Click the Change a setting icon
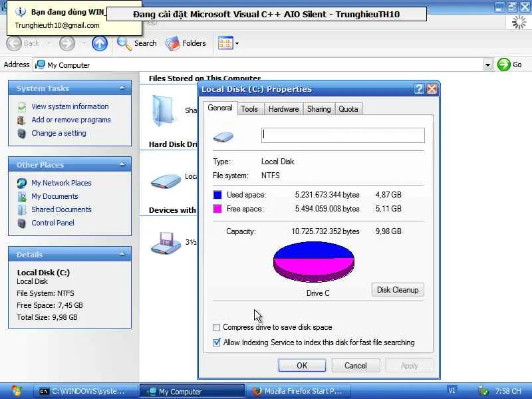This screenshot has height=399, width=532. coord(22,134)
